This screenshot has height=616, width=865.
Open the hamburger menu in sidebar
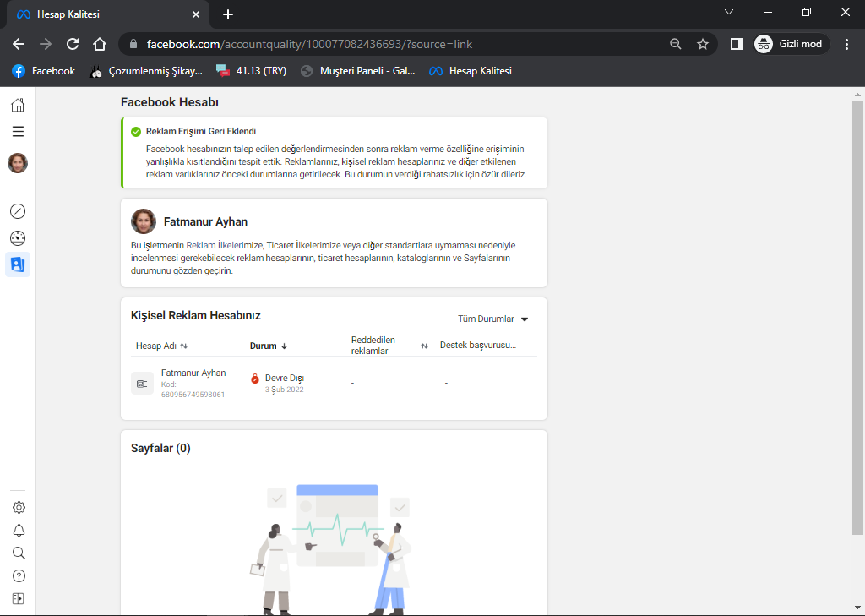tap(18, 131)
